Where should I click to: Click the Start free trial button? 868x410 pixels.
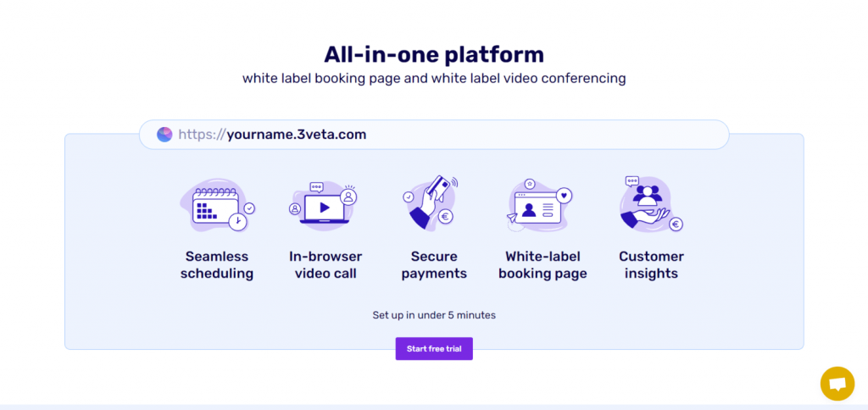pos(434,348)
